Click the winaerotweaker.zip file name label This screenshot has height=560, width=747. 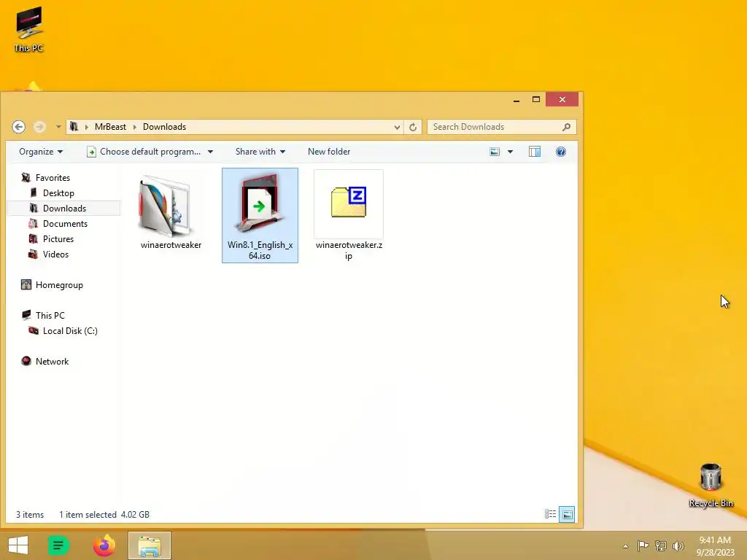(349, 250)
